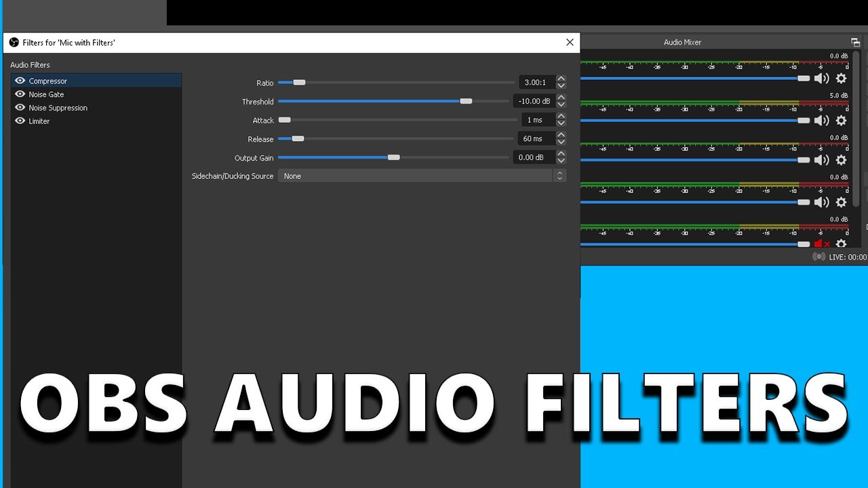Screen dimensions: 868x488
Task: Mute the 5.0 dB Audio Mixer channel speaker
Action: click(821, 121)
